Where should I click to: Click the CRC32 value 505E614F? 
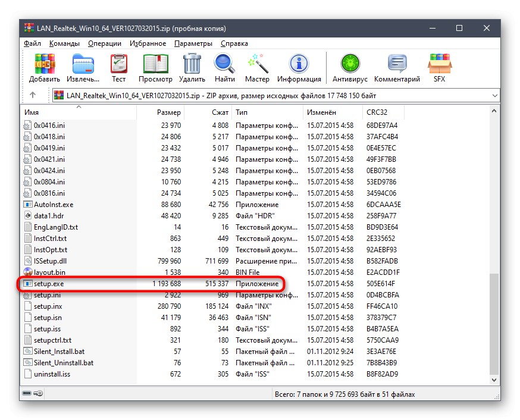(x=381, y=283)
